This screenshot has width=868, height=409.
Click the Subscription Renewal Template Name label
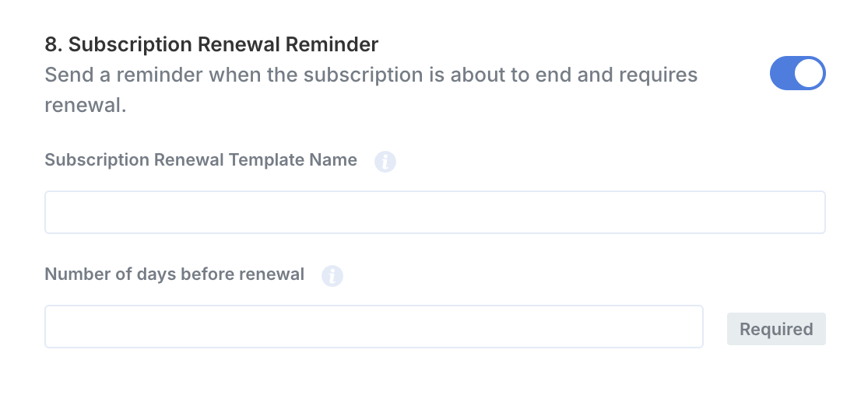201,160
